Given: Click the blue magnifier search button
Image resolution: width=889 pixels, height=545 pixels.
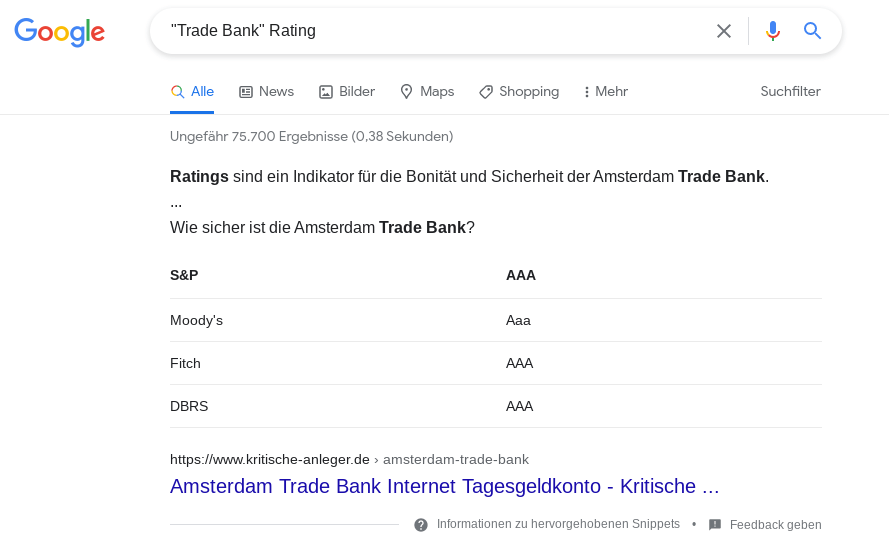Looking at the screenshot, I should tap(812, 31).
